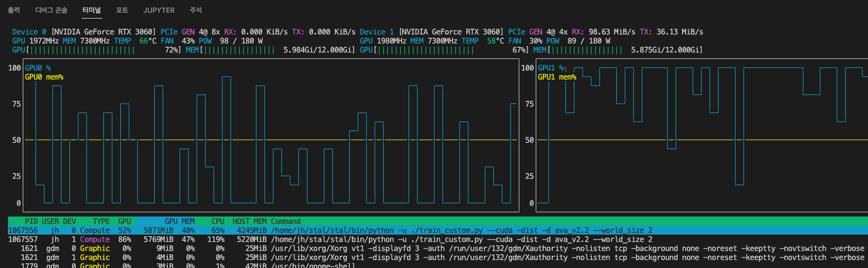The image size is (868, 268).
Task: Select the process row with PID 1067556
Action: point(438,230)
